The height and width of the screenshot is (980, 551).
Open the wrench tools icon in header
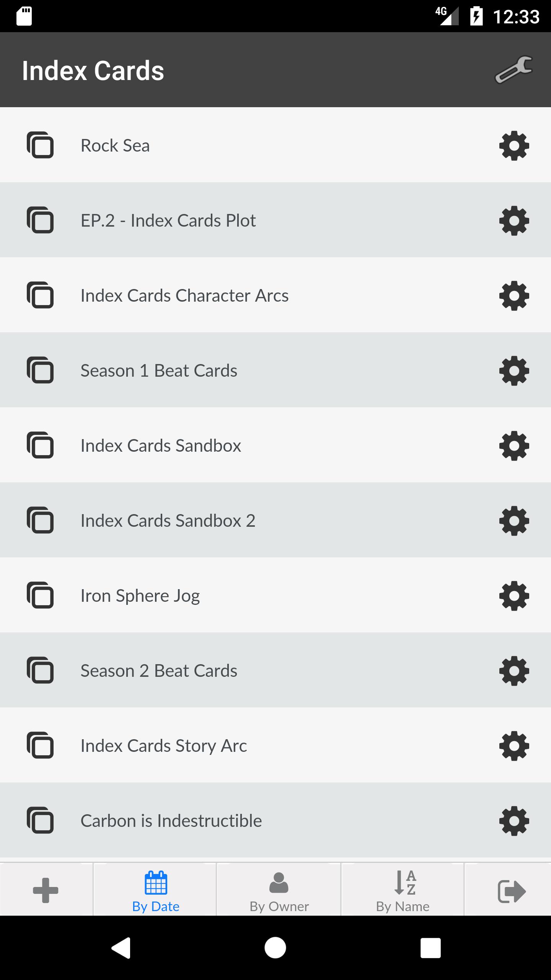coord(514,70)
